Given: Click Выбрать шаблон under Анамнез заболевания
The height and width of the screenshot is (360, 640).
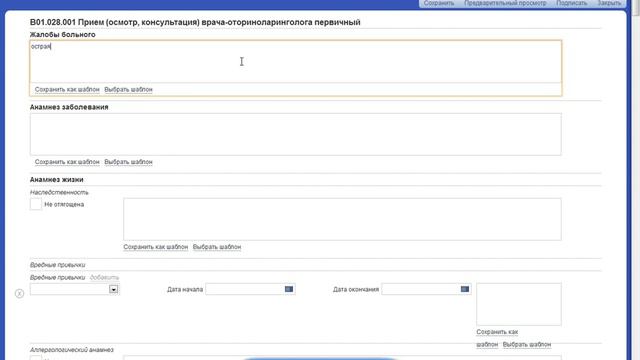Looking at the screenshot, I should 128,162.
